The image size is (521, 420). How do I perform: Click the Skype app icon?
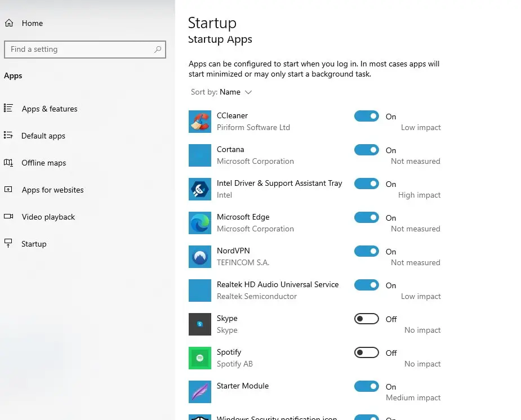(x=200, y=324)
